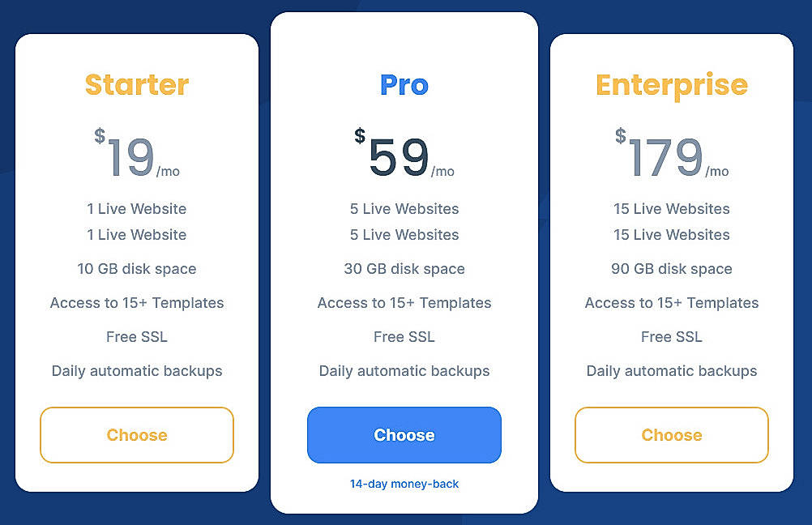Click the Pro plan Choose button

pyautogui.click(x=404, y=435)
